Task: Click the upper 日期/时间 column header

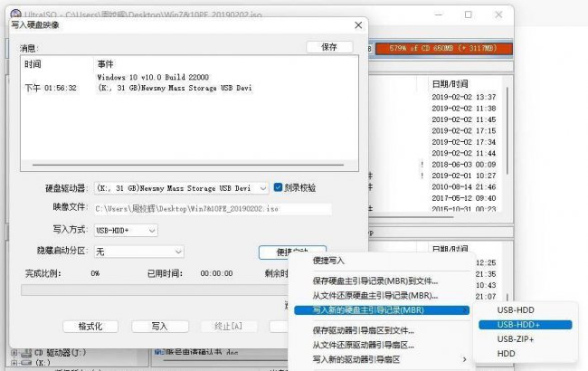Action: 450,84
